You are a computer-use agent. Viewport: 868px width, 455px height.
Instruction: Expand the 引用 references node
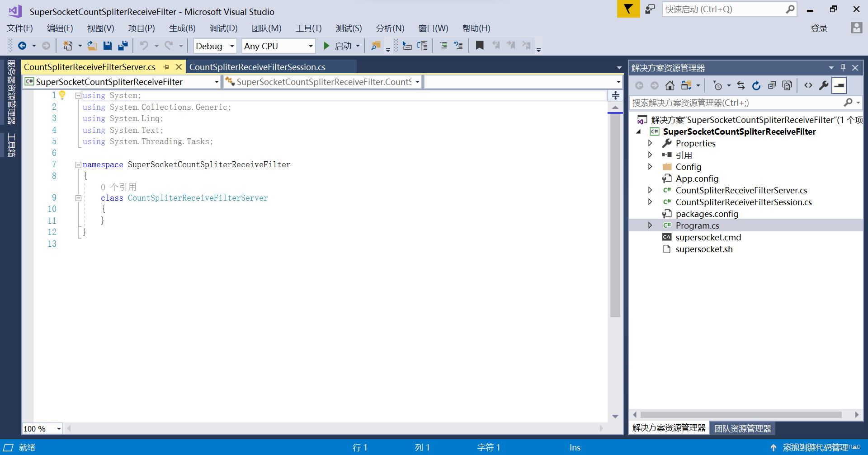click(x=650, y=155)
